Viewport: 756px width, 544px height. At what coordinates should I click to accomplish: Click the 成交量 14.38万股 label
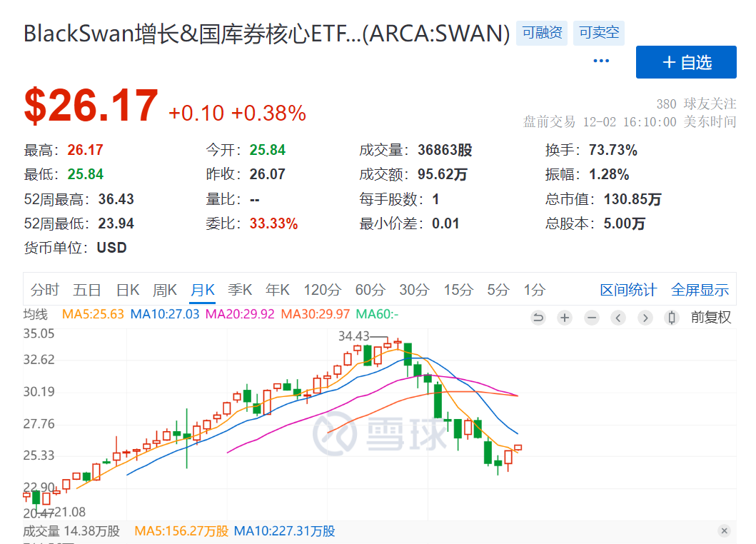tap(71, 531)
